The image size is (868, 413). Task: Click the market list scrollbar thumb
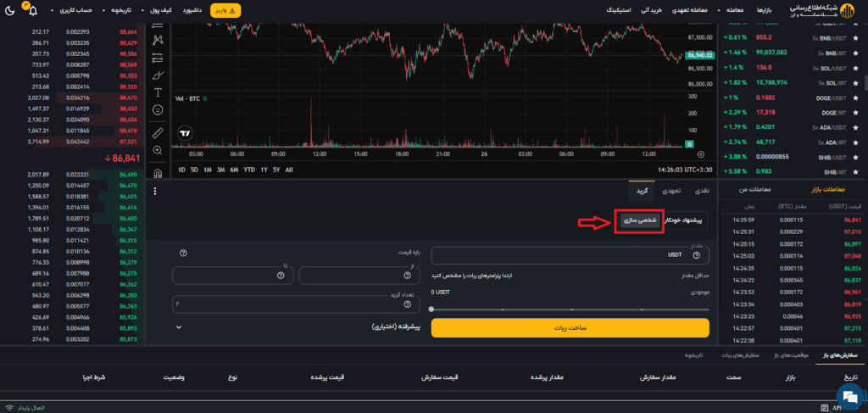tap(865, 82)
